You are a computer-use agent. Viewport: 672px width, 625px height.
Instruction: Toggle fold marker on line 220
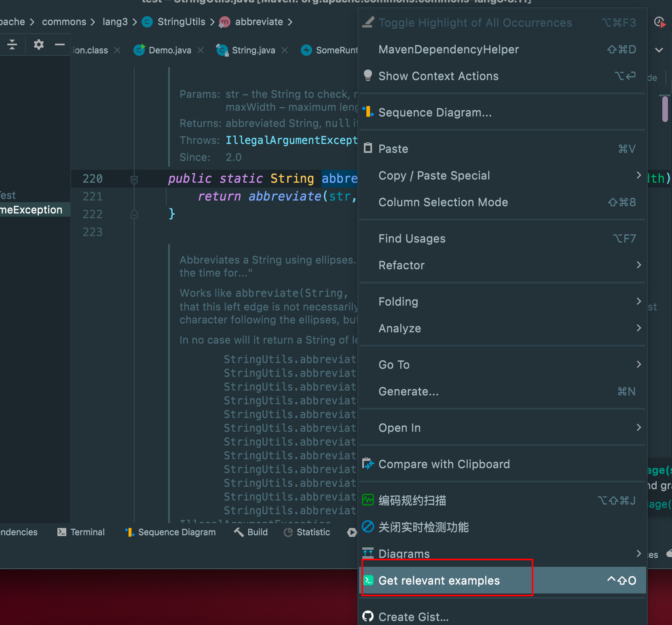[134, 179]
